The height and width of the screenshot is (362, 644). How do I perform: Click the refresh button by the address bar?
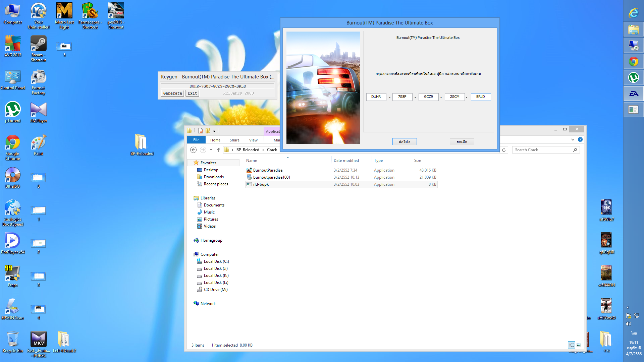click(504, 150)
